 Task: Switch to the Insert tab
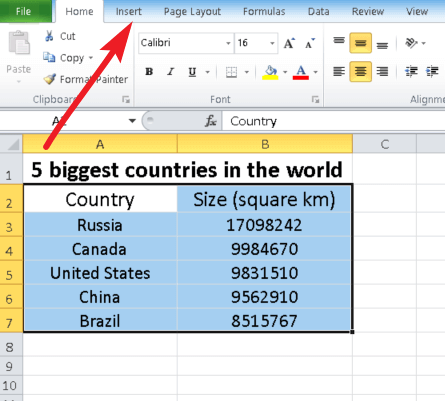tap(128, 11)
